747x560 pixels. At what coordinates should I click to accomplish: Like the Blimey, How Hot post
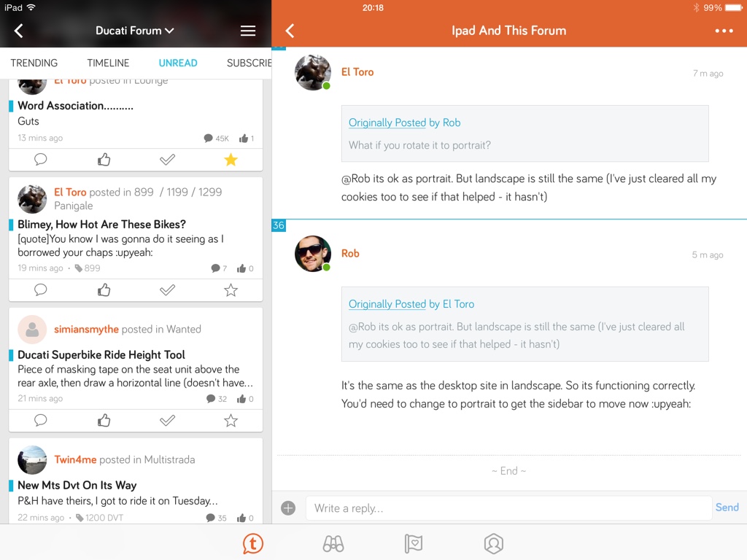pyautogui.click(x=104, y=290)
